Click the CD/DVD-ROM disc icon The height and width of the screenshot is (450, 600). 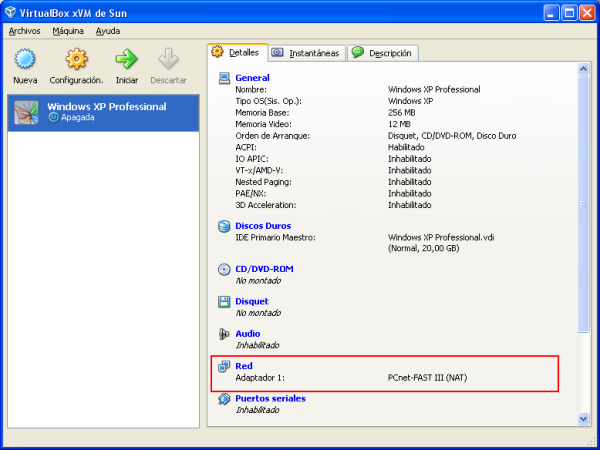(x=224, y=270)
